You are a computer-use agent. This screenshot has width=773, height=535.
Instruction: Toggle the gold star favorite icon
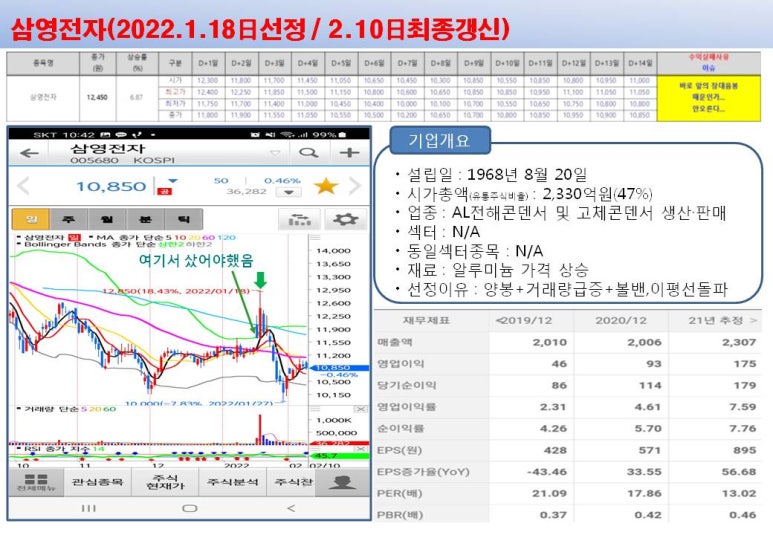click(x=326, y=186)
